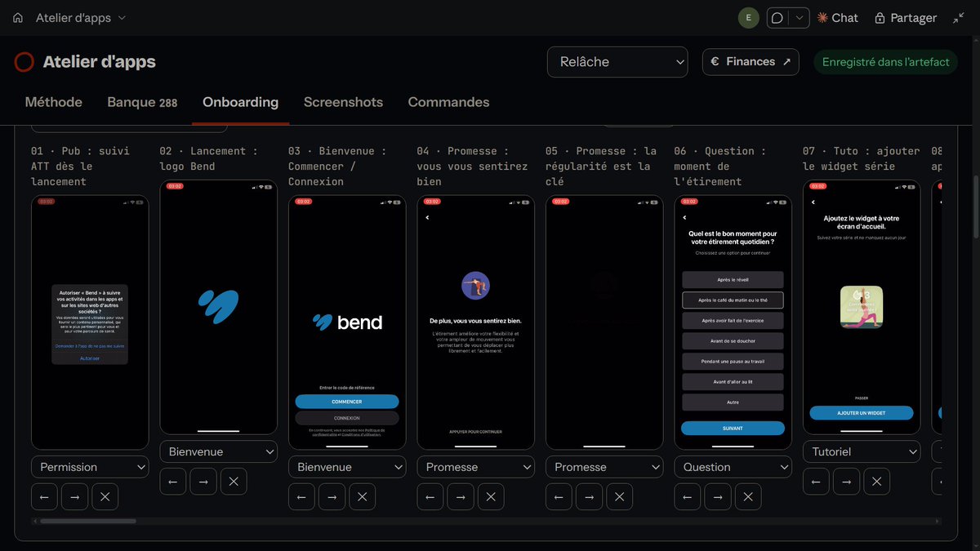Select the Screenshots tab

coord(343,102)
